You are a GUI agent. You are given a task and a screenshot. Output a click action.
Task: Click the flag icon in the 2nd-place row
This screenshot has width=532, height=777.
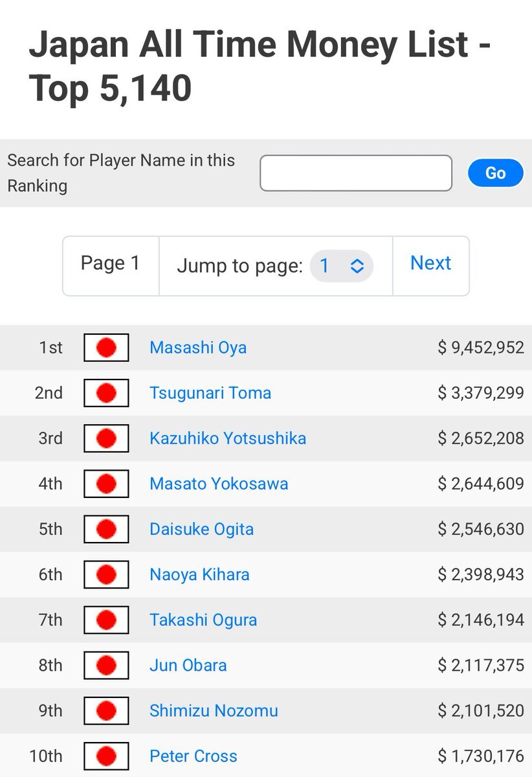[x=106, y=393]
